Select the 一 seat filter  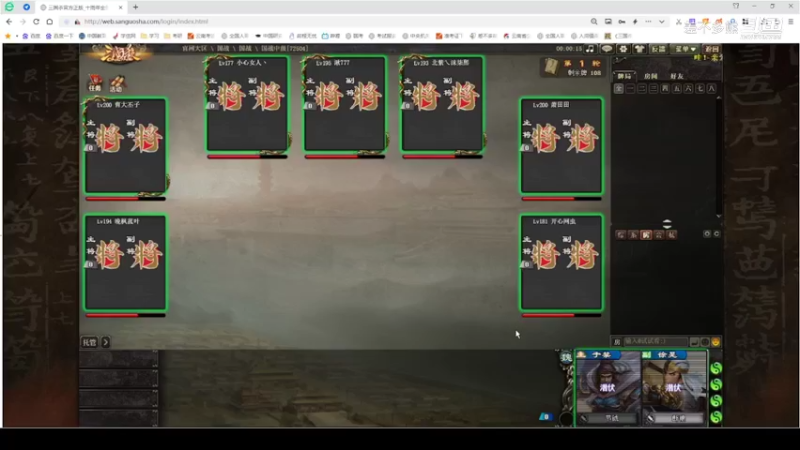tap(630, 89)
